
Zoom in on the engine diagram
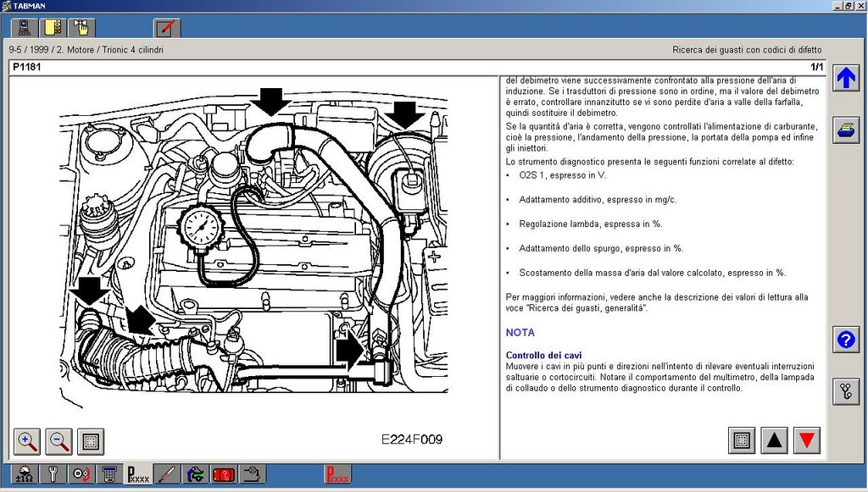click(x=26, y=441)
